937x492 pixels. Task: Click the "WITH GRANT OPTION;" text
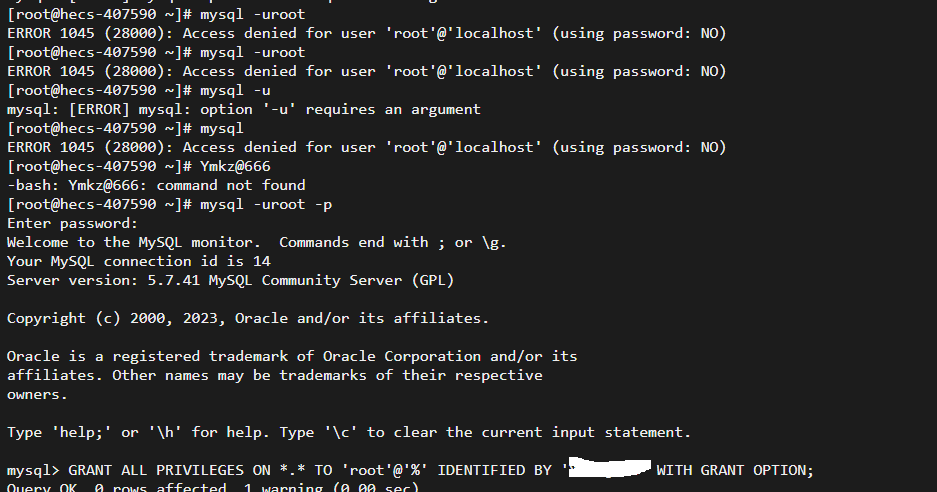point(735,470)
